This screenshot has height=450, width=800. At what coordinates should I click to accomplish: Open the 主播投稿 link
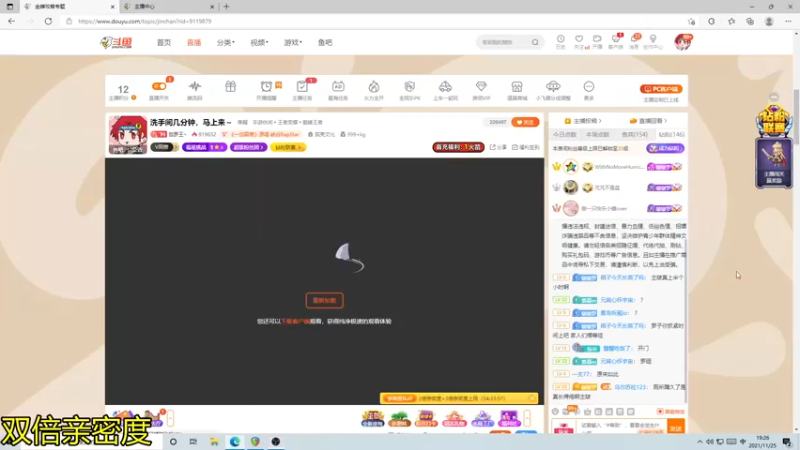click(583, 121)
